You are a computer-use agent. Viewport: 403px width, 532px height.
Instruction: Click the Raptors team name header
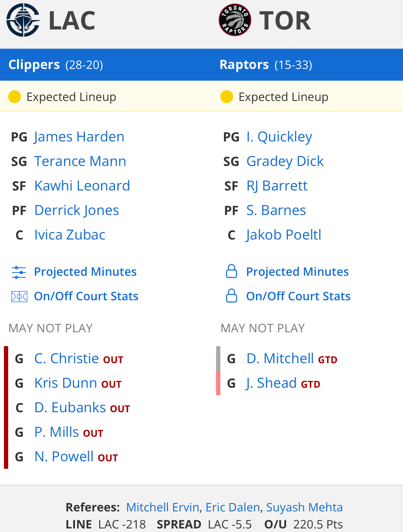(244, 65)
